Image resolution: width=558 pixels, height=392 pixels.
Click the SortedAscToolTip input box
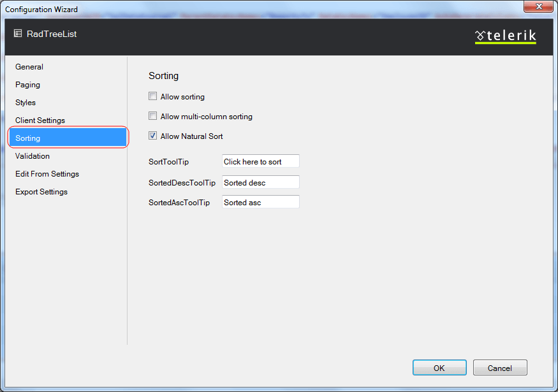(x=260, y=201)
